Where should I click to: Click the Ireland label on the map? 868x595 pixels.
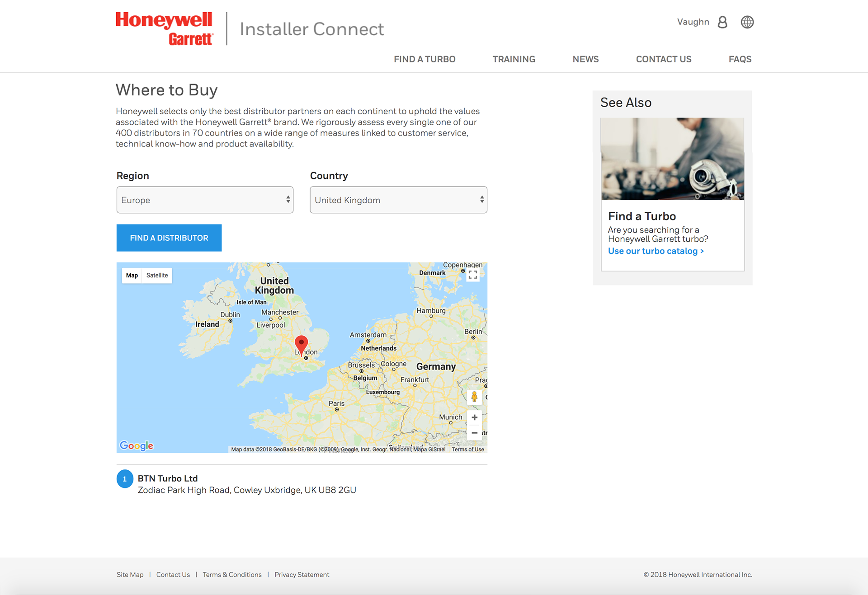tap(207, 324)
